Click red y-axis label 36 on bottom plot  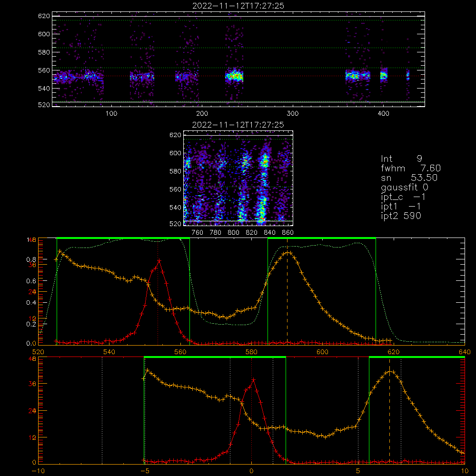click(32, 384)
